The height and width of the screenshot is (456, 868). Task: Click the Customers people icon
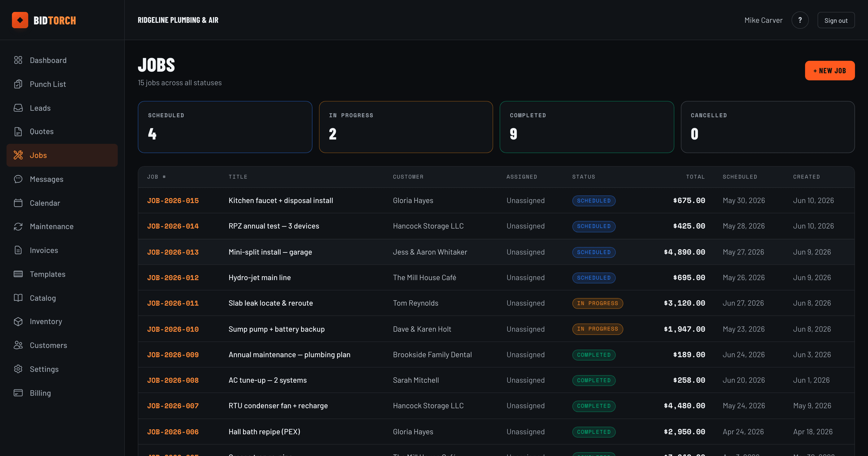(x=18, y=345)
